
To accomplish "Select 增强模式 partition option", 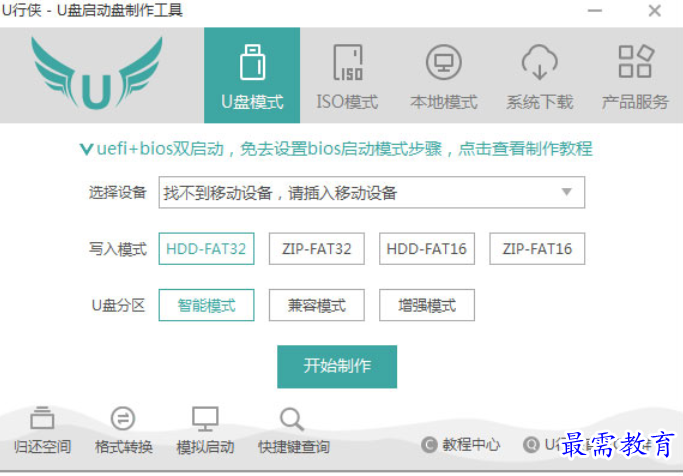I will tap(427, 305).
